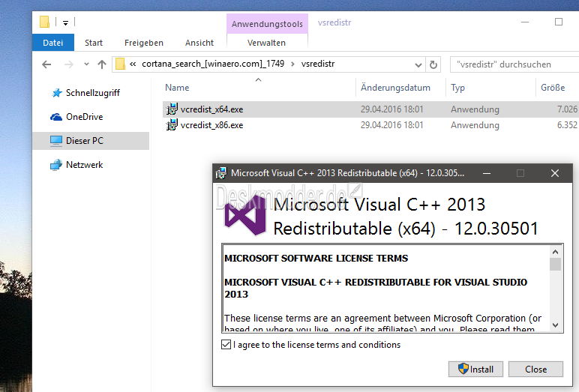Close the Visual C++ installer window
This screenshot has height=392, width=579.
click(555, 173)
